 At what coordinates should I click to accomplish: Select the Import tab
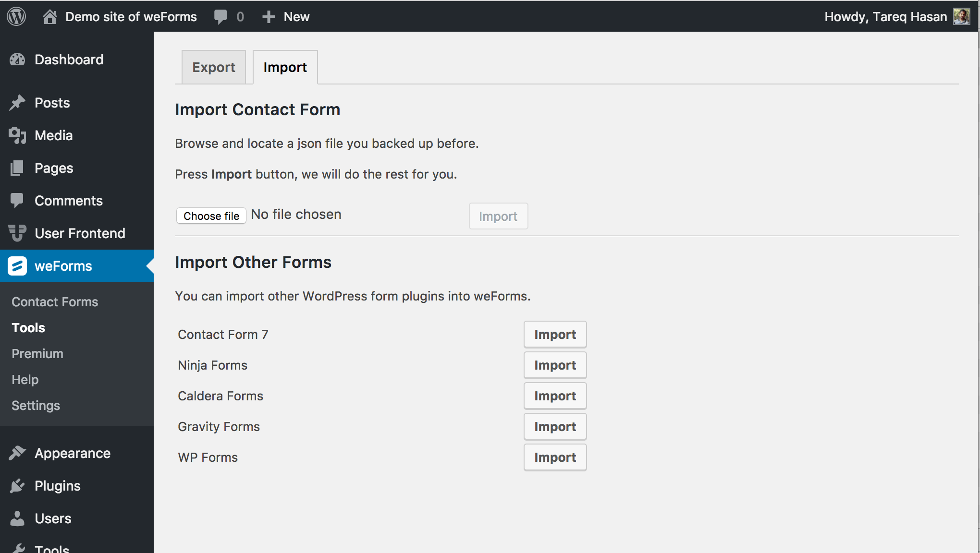coord(285,67)
